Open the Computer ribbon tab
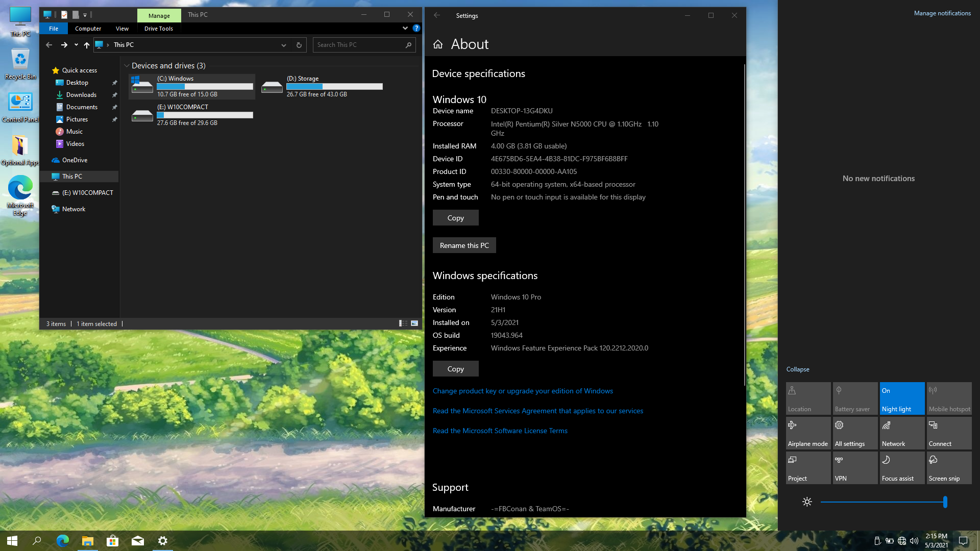Image resolution: width=980 pixels, height=551 pixels. [88, 29]
